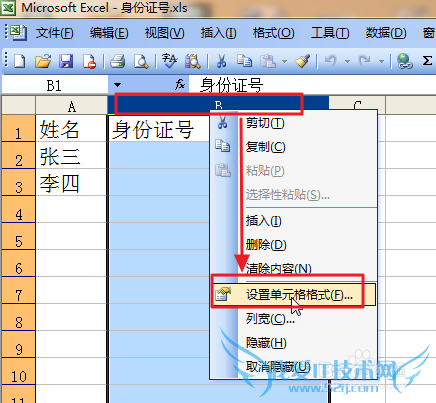Open the 数据(D) menu
Viewport: 436px width, 403px height.
(386, 33)
